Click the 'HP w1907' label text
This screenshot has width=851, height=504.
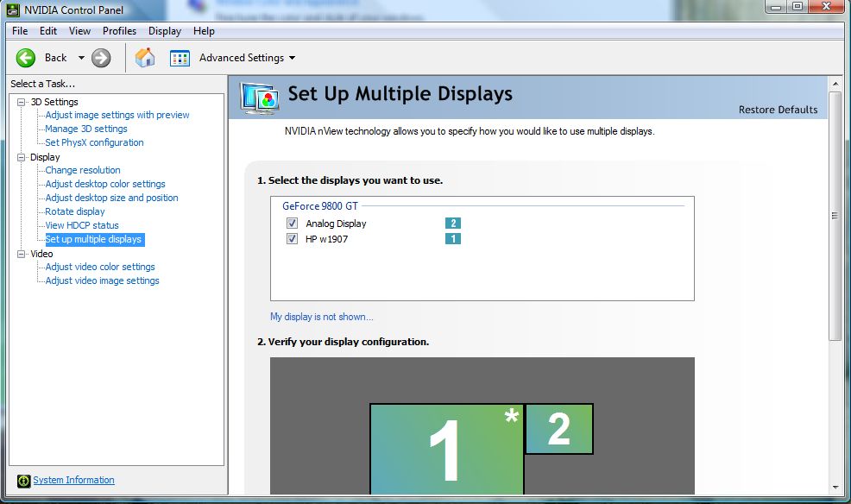pos(327,239)
